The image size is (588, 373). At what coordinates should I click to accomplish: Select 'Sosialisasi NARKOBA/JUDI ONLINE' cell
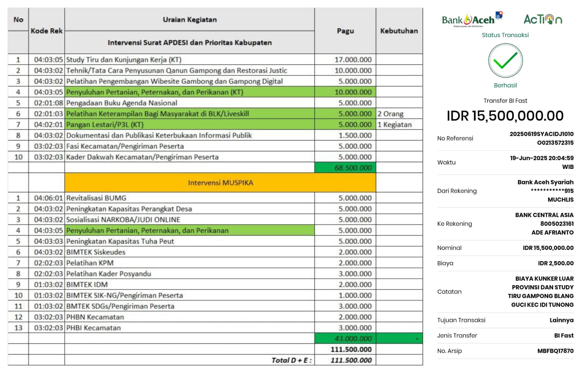(x=189, y=219)
